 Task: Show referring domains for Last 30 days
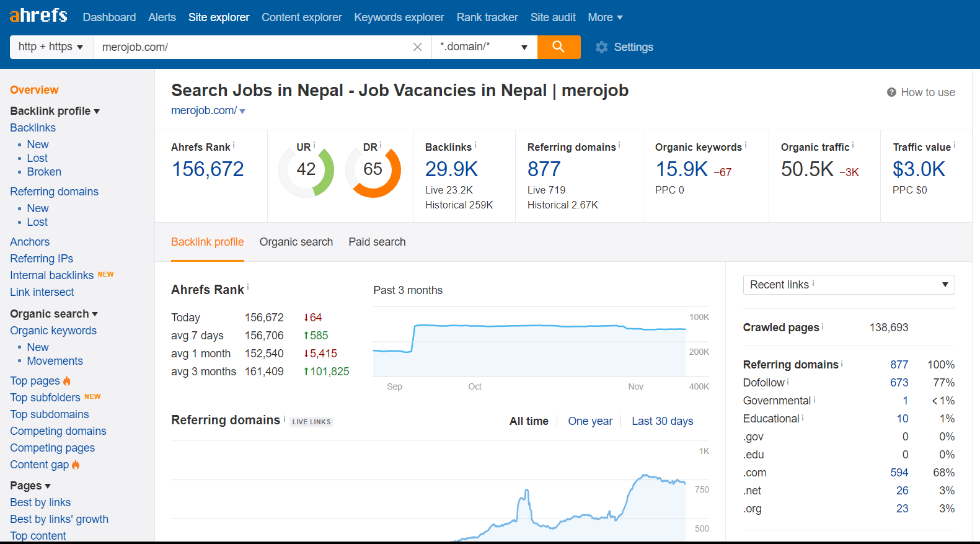(x=663, y=421)
